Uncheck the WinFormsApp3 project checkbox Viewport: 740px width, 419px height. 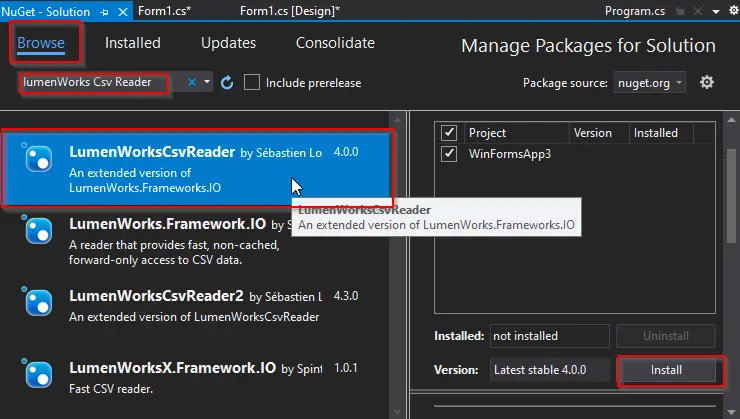click(x=449, y=154)
